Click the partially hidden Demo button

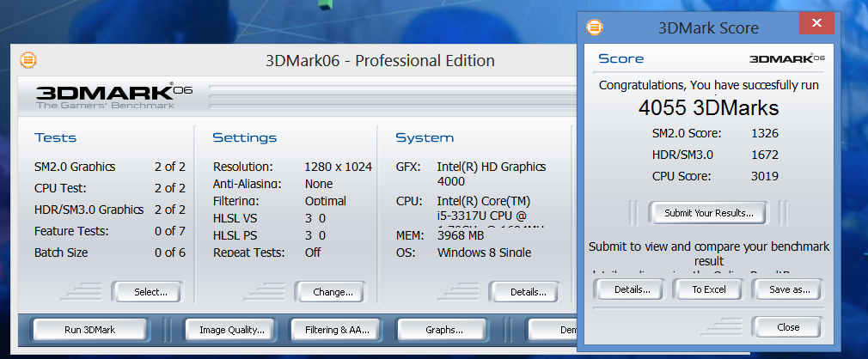pos(553,330)
